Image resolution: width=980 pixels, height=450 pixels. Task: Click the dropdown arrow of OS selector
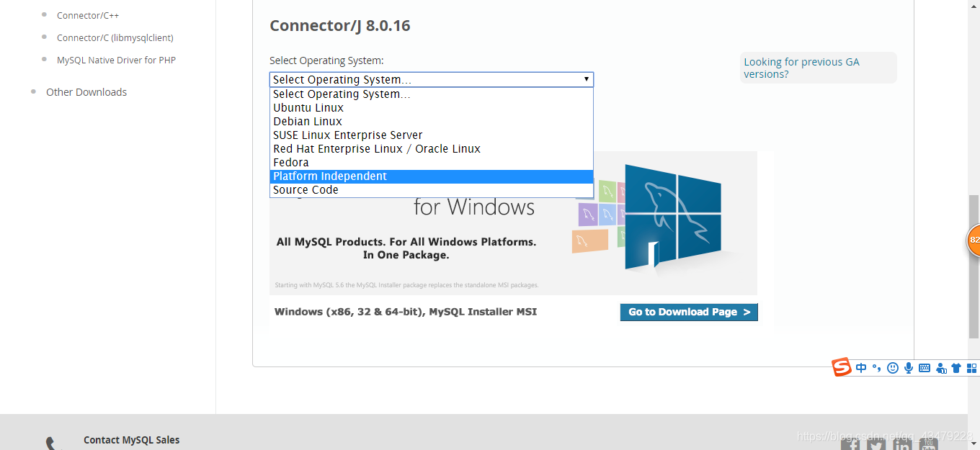[x=587, y=79]
